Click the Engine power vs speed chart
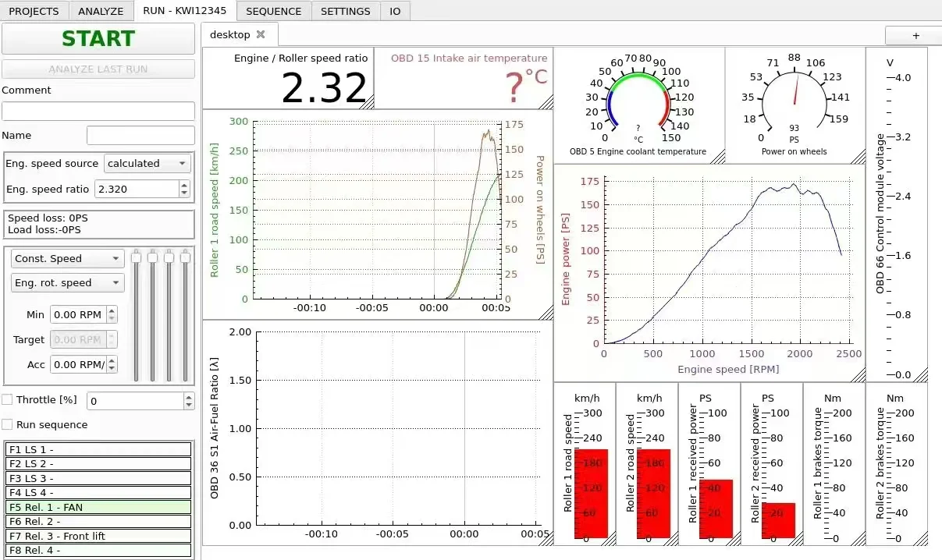 [x=709, y=273]
